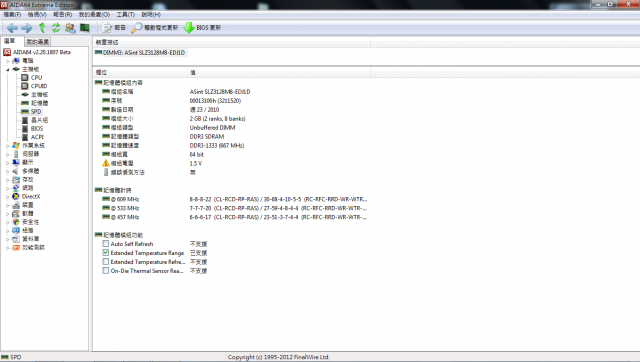This screenshot has width=640, height=362.
Task: Click the display monitor icon in tree
Action: click(x=16, y=162)
